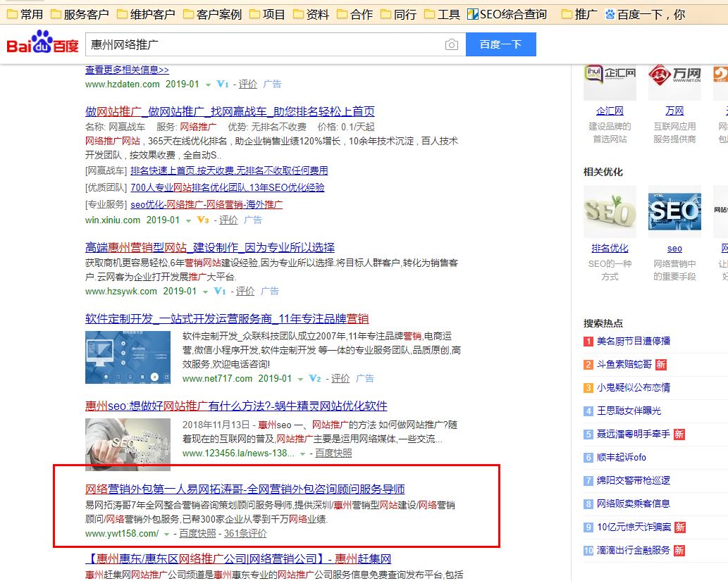The width and height of the screenshot is (728, 581).
Task: Open the 服务客户 bookmarks folder
Action: (80, 14)
